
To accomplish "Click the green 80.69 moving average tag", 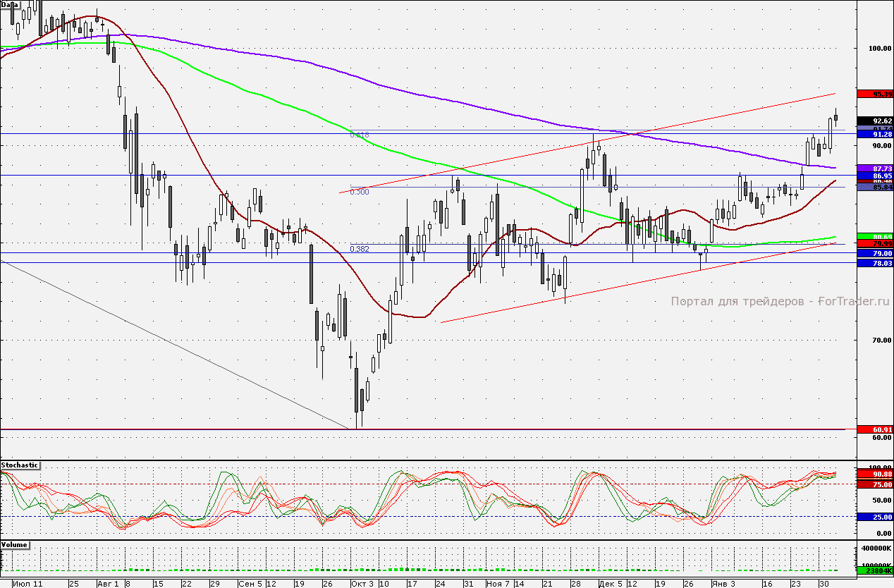I will click(x=874, y=236).
